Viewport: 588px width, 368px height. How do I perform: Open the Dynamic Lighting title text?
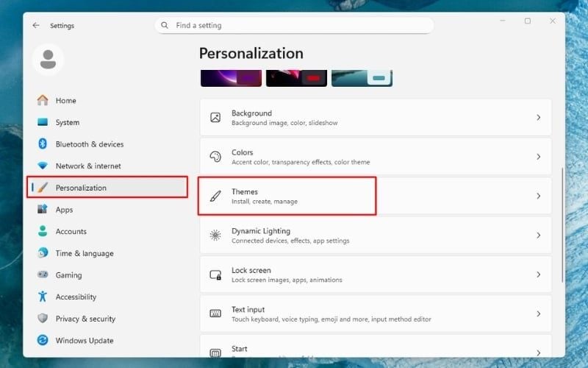[x=261, y=231]
